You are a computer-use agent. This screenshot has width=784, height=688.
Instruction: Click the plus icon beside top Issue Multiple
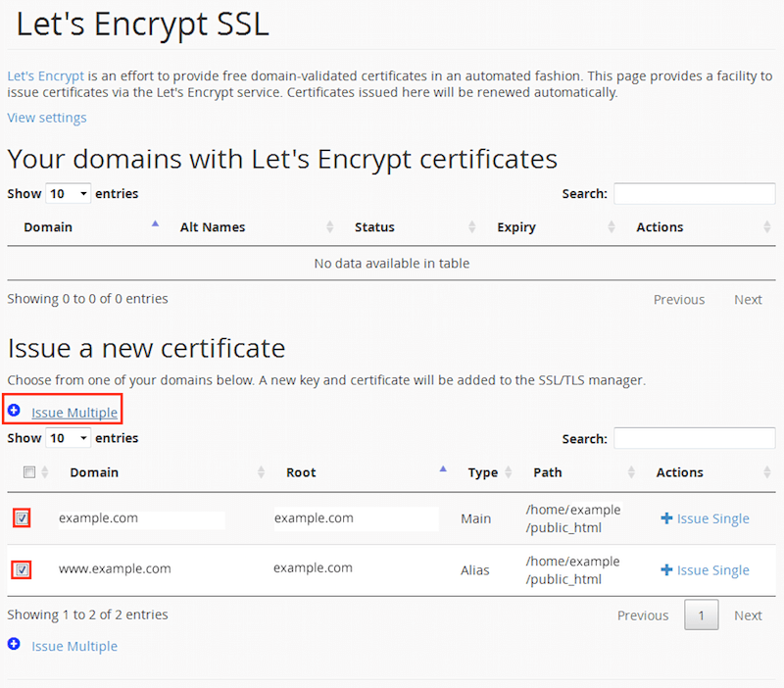click(14, 411)
